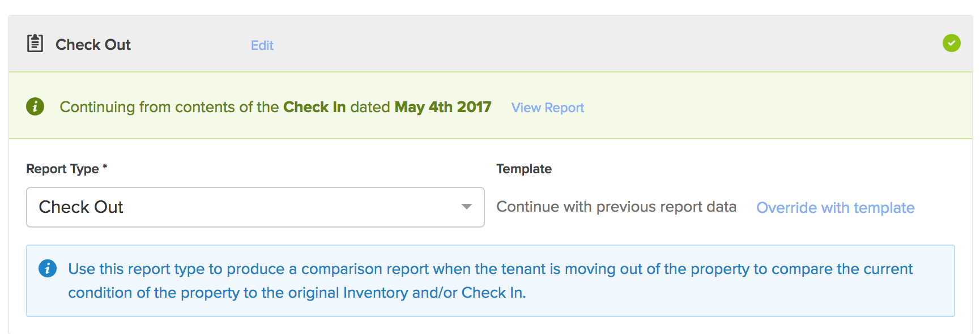
Task: Click the Template label
Action: tap(524, 168)
